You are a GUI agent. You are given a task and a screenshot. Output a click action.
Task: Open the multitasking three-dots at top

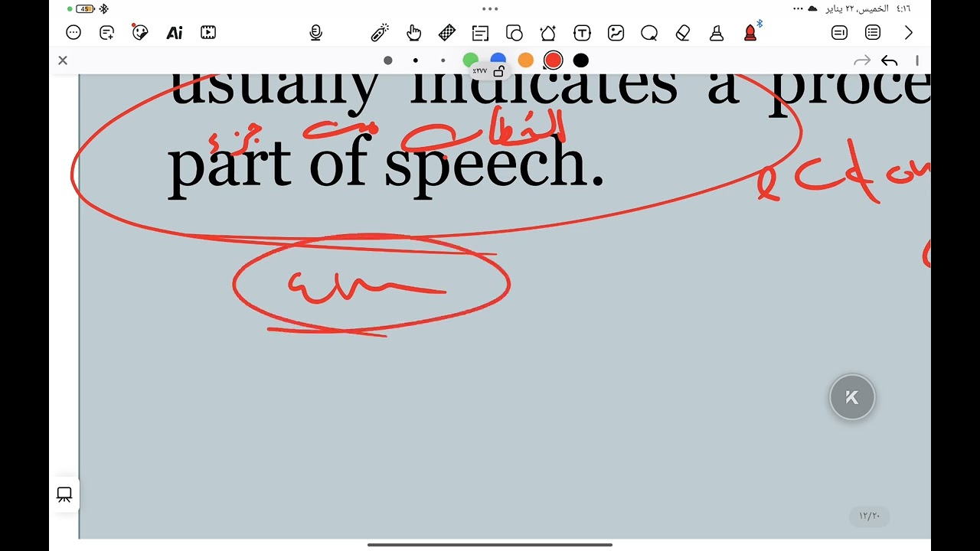[490, 9]
